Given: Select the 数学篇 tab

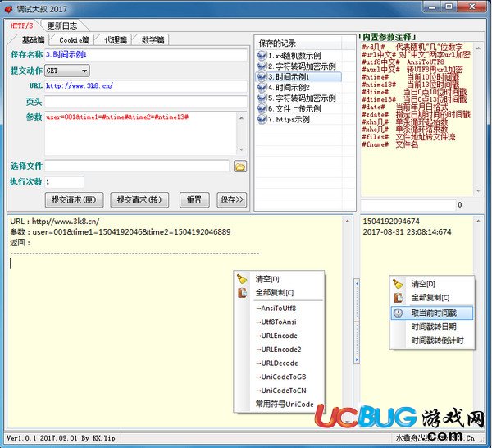Looking at the screenshot, I should pos(153,40).
